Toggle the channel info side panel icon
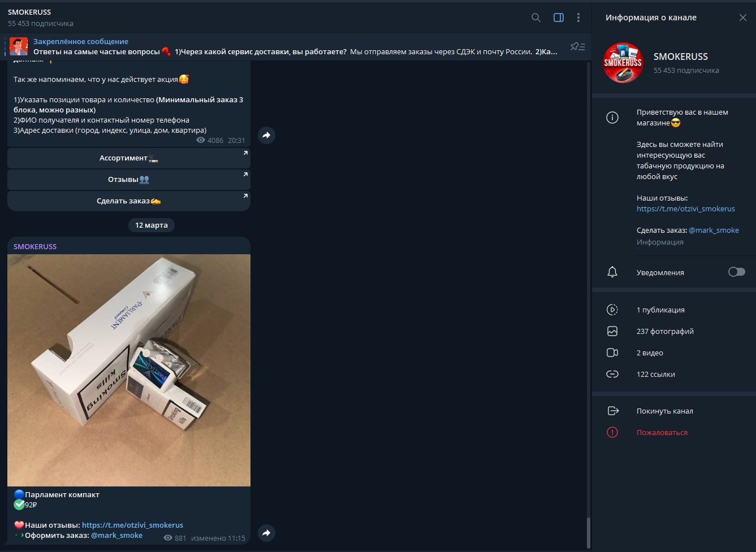The image size is (756, 552). [x=559, y=18]
